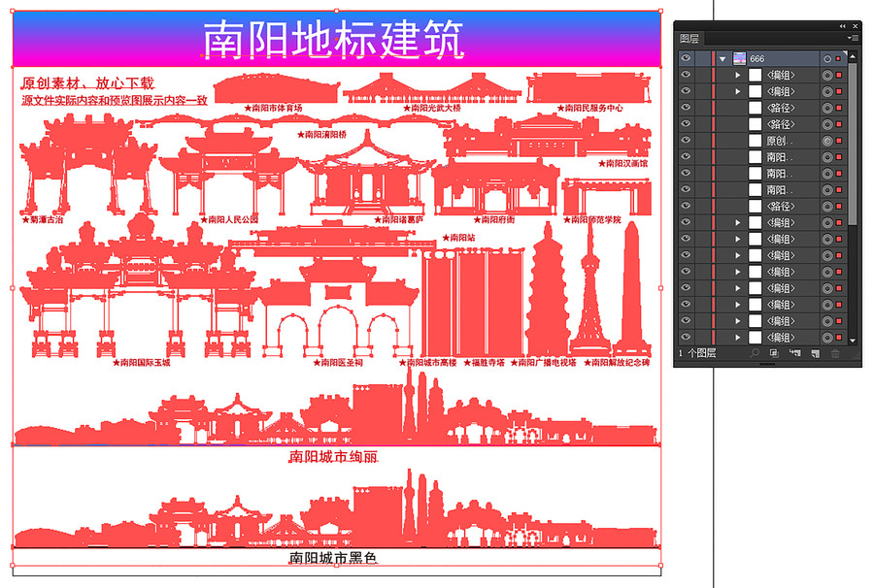
Task: Toggle eye of 路径 row directly below last 南阳 row
Action: click(686, 206)
